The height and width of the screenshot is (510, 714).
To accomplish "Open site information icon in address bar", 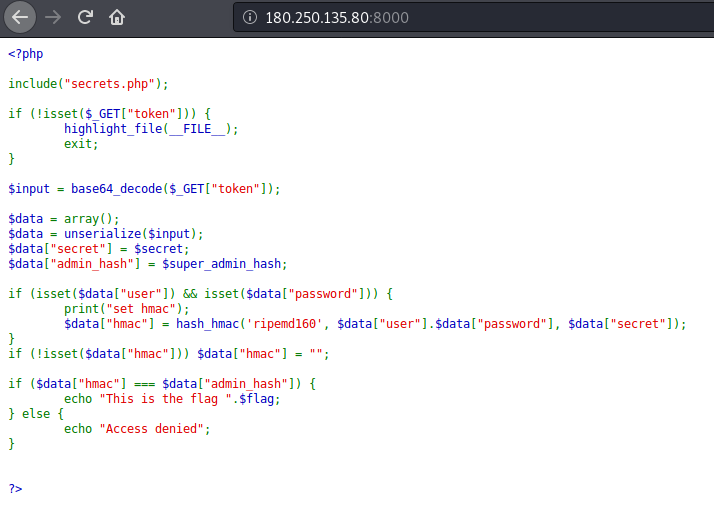I will (249, 18).
